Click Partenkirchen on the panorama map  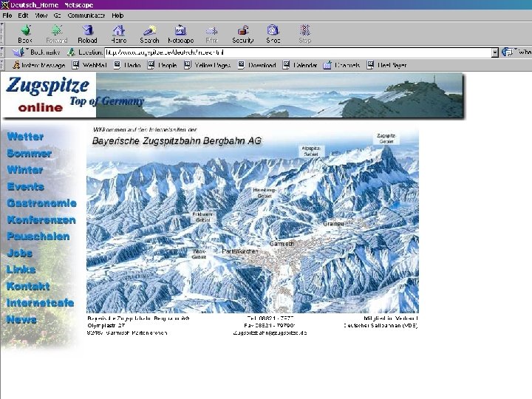240,251
